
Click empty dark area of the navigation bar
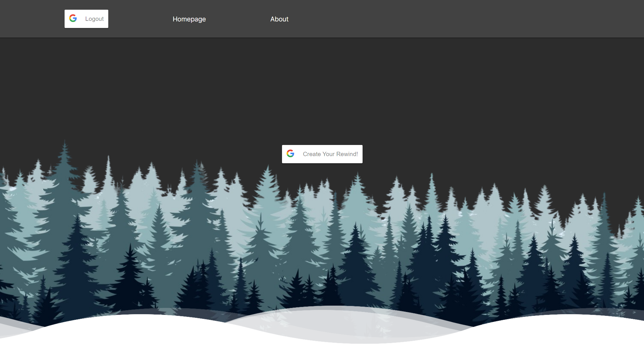[x=457, y=19]
